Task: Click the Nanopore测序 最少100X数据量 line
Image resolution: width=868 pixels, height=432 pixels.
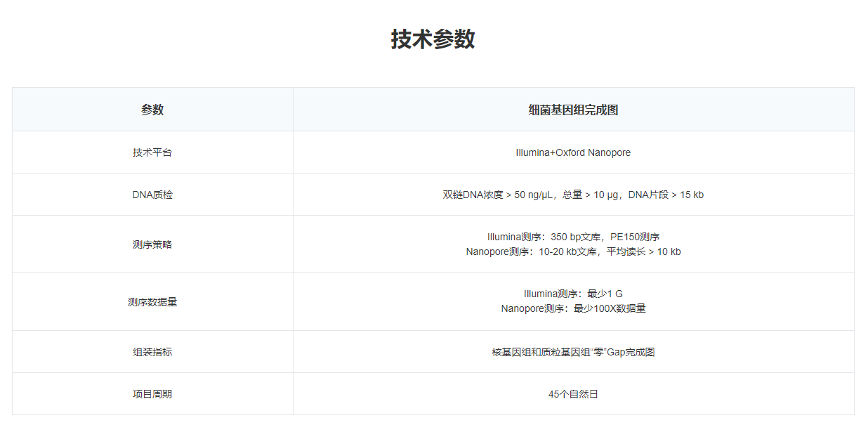Action: click(x=573, y=308)
